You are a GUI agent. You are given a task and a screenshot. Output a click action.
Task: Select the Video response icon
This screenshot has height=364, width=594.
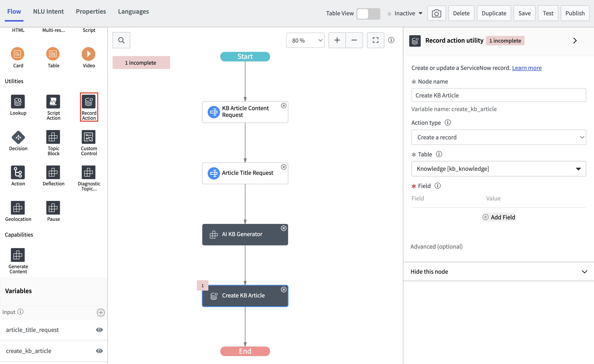pos(88,54)
